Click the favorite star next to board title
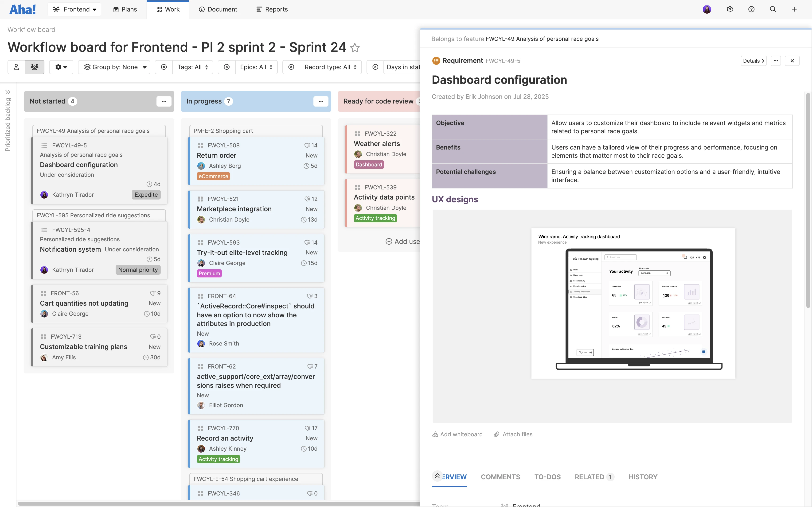812x507 pixels. tap(355, 48)
